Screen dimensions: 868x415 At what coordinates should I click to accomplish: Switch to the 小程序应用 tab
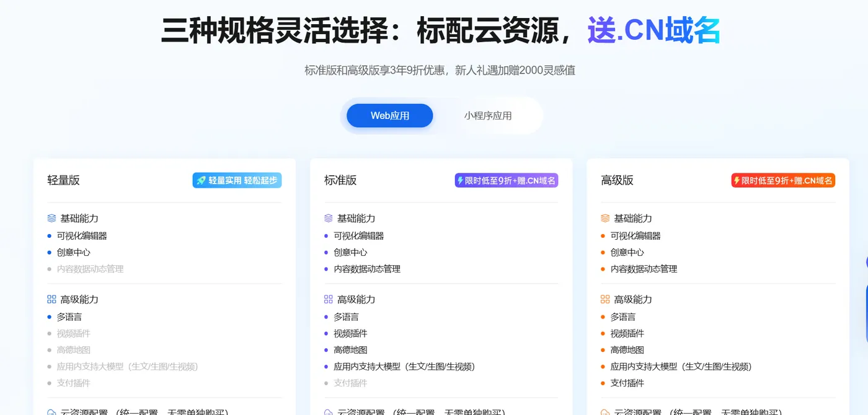pos(488,116)
